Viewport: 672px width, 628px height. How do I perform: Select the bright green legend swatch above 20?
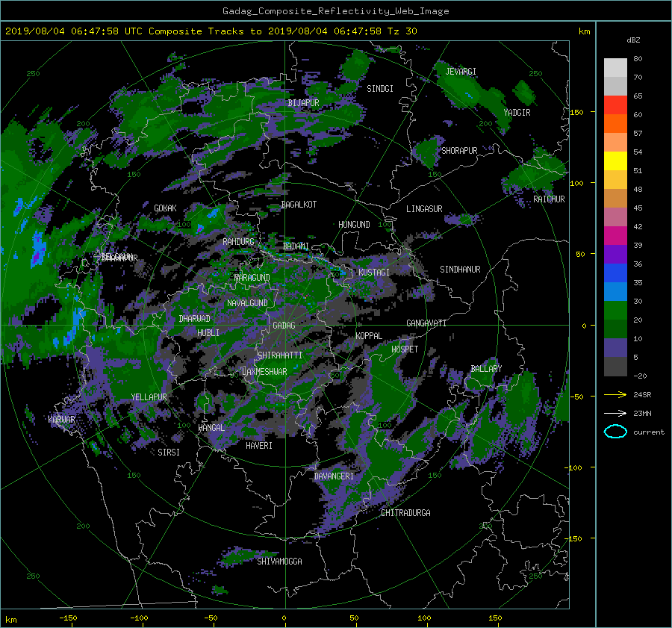[615, 311]
